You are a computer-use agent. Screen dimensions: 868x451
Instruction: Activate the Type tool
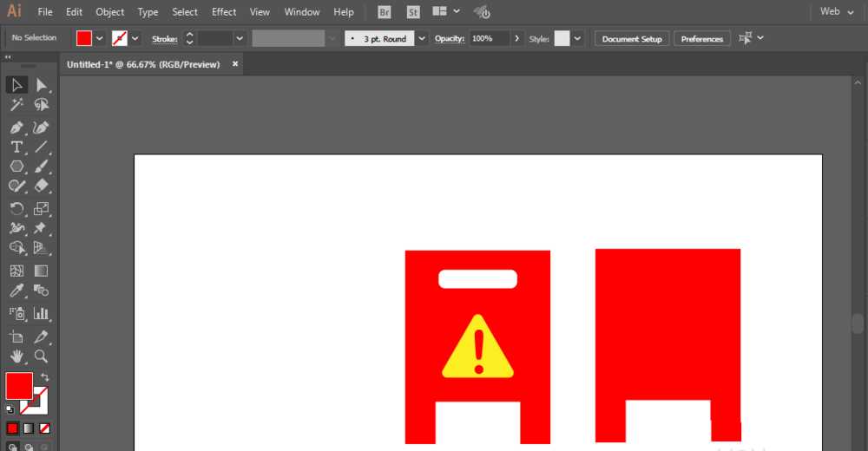(x=16, y=147)
